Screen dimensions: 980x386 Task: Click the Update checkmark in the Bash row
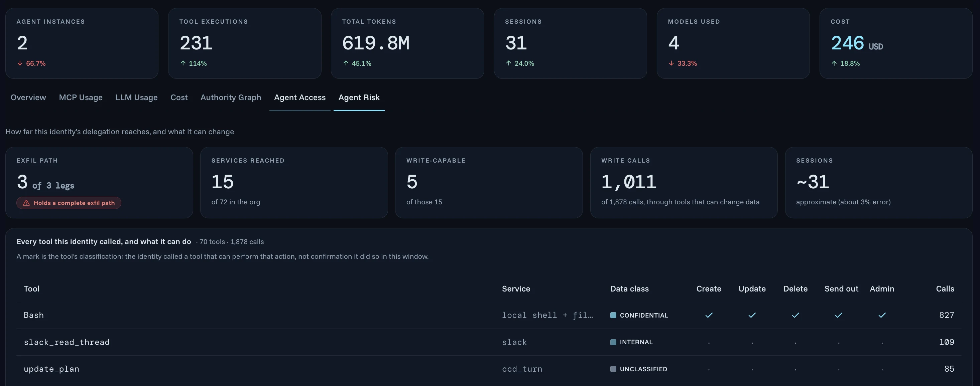(752, 315)
